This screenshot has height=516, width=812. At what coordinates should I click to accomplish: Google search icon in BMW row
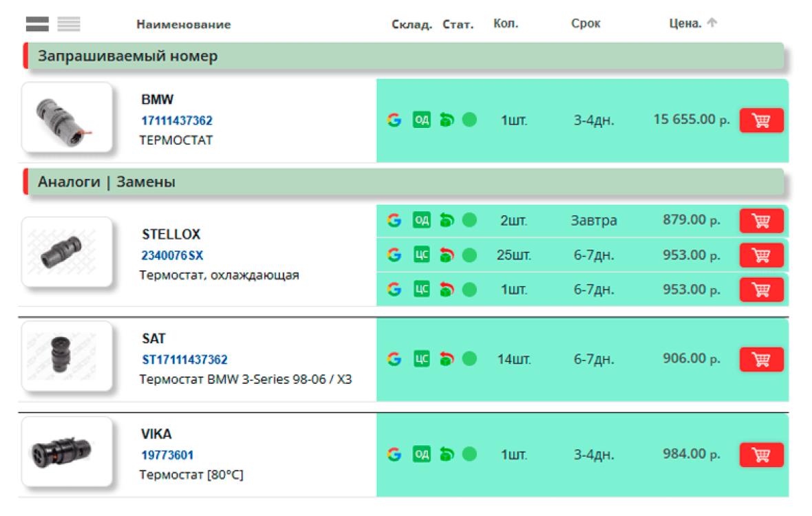coord(394,120)
